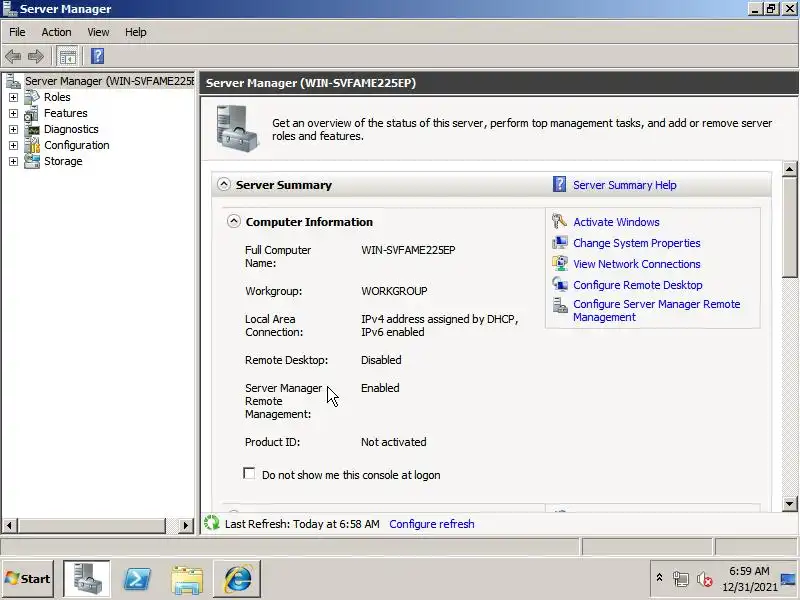The width and height of the screenshot is (800, 600).
Task: Click the Configure Remote Desktop icon
Action: point(560,284)
